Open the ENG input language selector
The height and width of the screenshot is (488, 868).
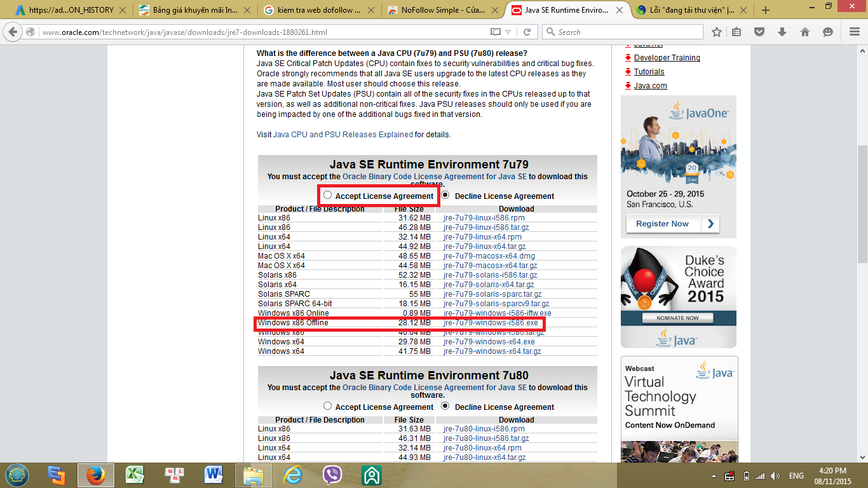[x=796, y=475]
